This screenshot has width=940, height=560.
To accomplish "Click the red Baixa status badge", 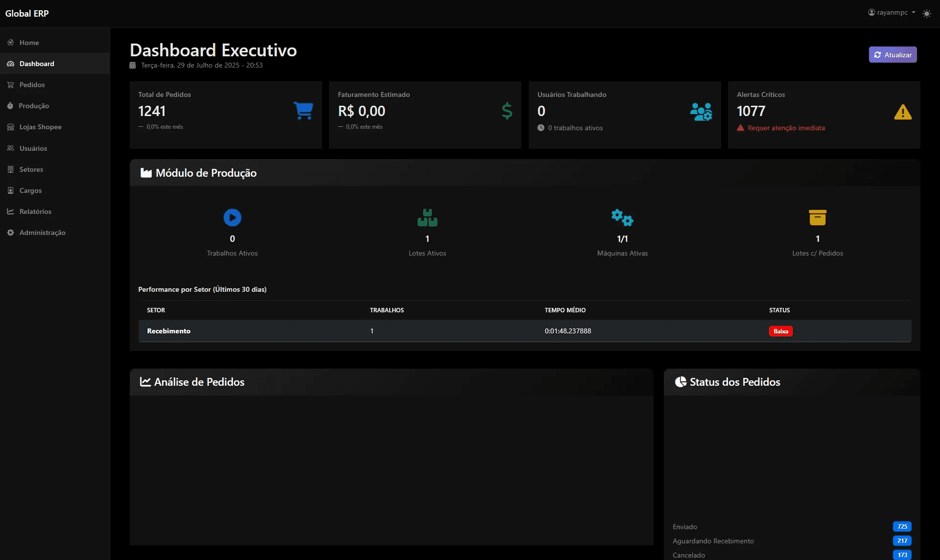I will tap(780, 331).
